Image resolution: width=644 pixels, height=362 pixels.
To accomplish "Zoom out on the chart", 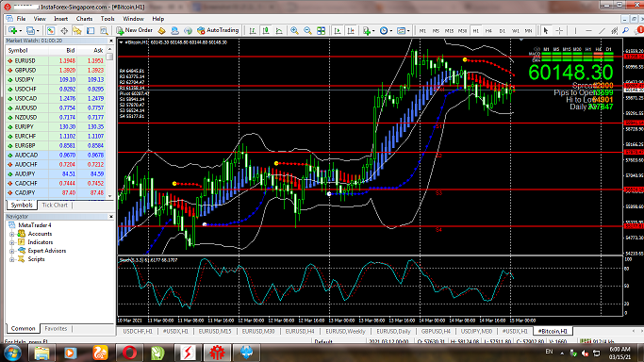I will 307,31.
